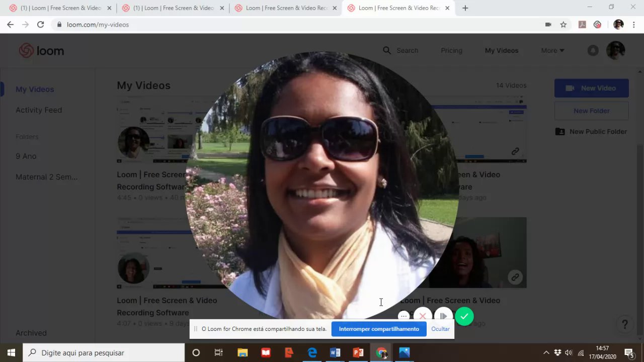Screen dimensions: 644x362
Task: Create a New Public Folder
Action: point(591,131)
